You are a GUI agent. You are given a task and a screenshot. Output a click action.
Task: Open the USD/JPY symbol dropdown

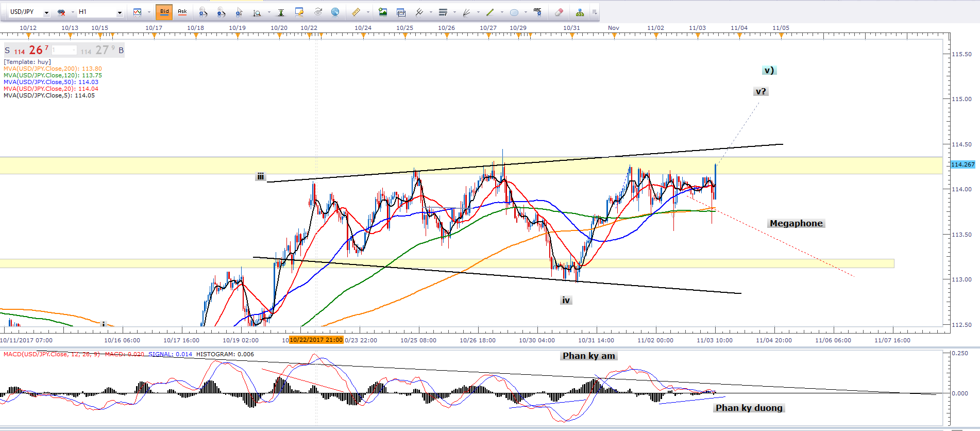click(x=46, y=12)
